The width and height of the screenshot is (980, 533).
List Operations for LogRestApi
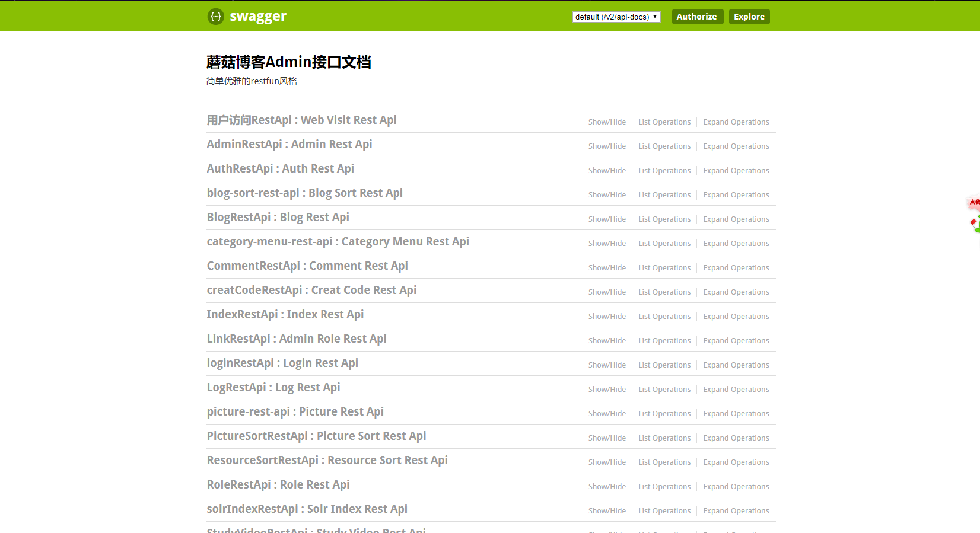[x=664, y=390]
